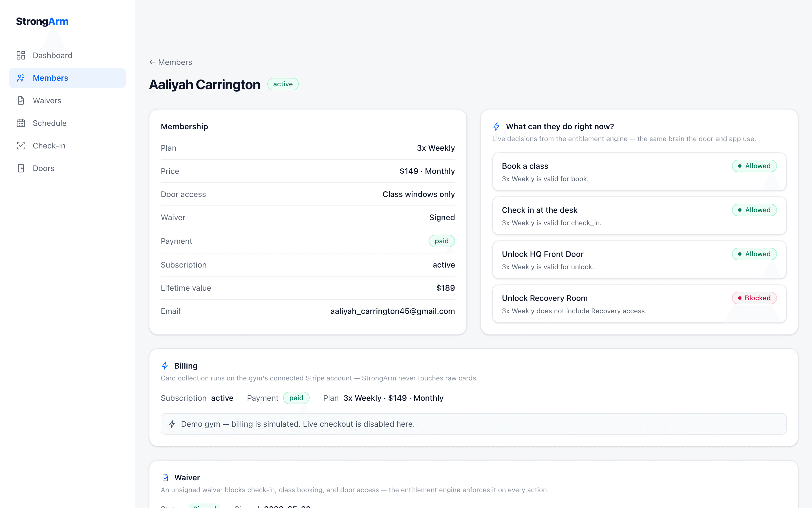Click the lightning icon in demo gym notice
This screenshot has width=812, height=508.
(x=172, y=424)
